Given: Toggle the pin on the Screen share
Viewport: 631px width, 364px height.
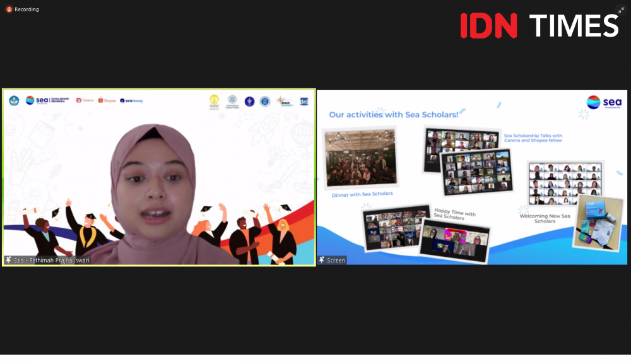Looking at the screenshot, I should point(322,260).
